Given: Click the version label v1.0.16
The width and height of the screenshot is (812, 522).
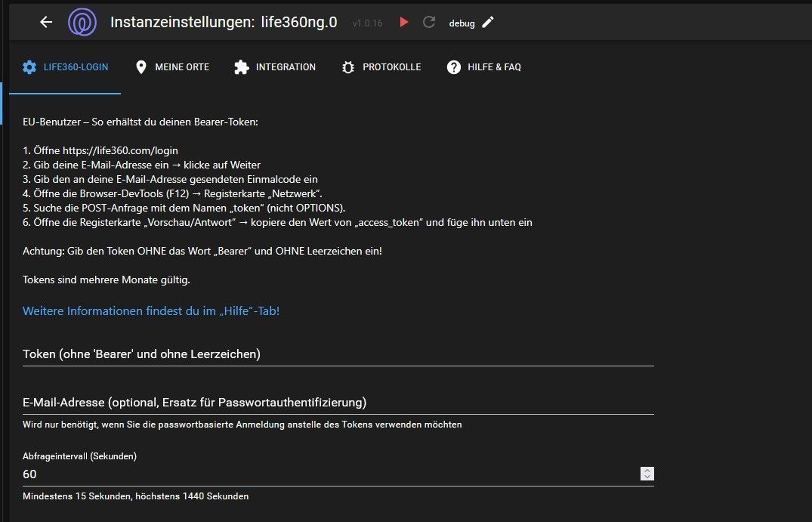Looking at the screenshot, I should click(367, 23).
